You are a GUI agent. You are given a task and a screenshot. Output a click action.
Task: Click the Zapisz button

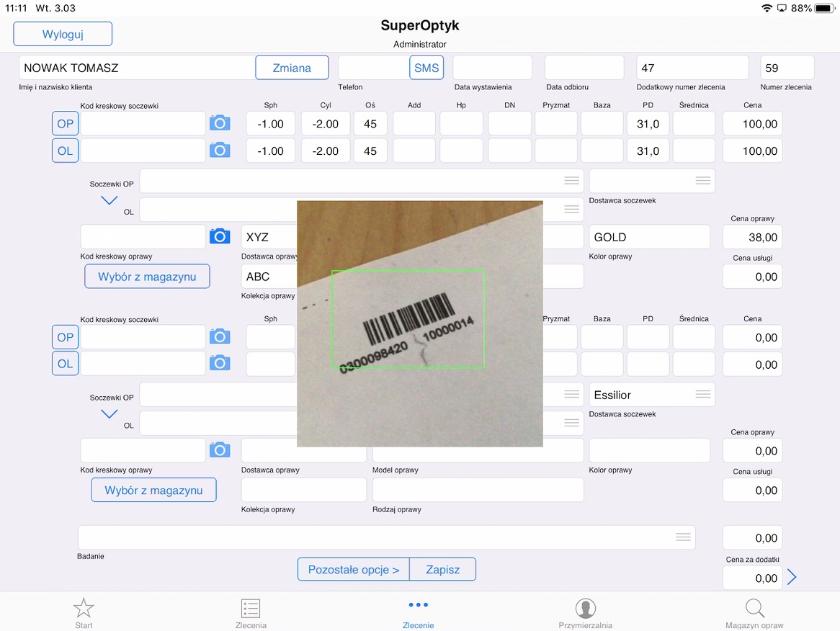[x=442, y=569]
